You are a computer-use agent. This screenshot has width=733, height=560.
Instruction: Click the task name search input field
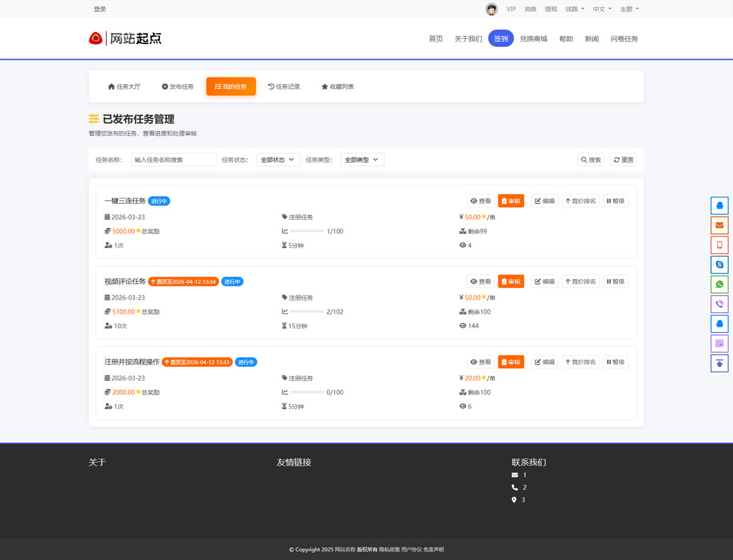(173, 159)
